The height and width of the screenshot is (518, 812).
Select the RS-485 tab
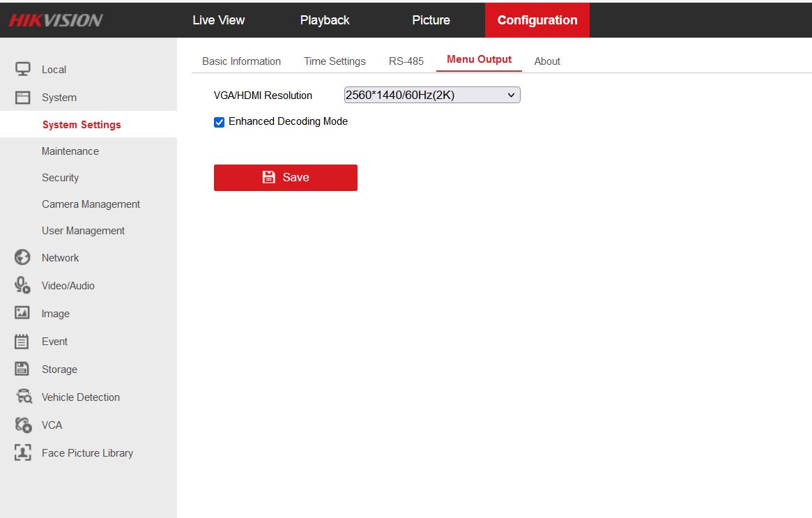(406, 61)
